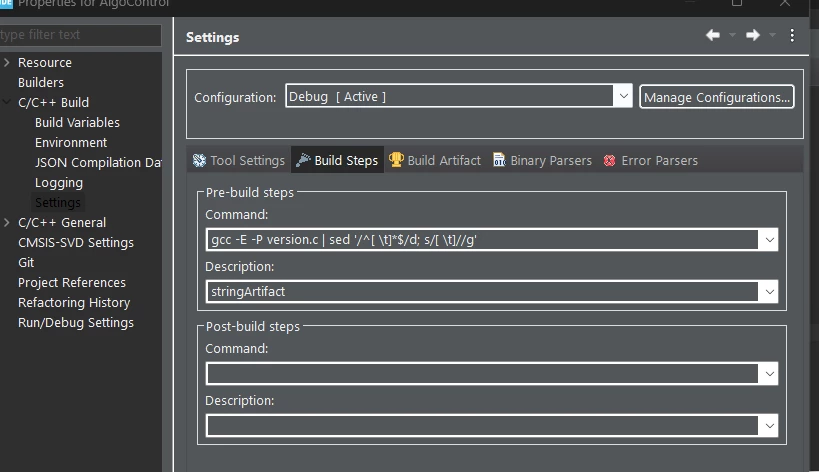Open the forward history dropdown arrow

(x=772, y=36)
